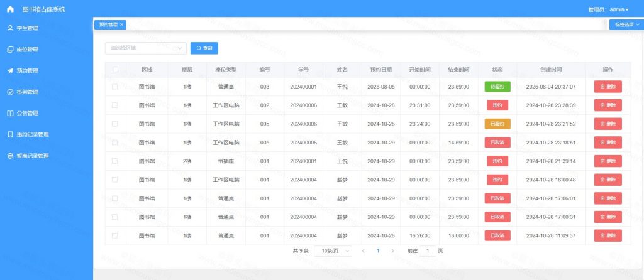The height and width of the screenshot is (280, 644).
Task: Open the 10条/页 page size dropdown
Action: tap(333, 251)
